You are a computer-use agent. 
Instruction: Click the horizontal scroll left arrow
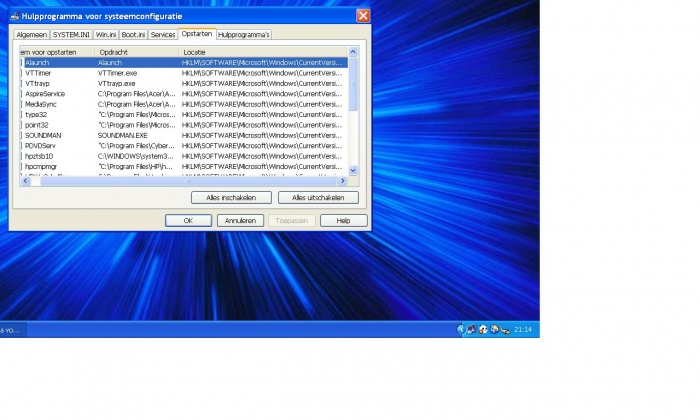click(x=25, y=181)
